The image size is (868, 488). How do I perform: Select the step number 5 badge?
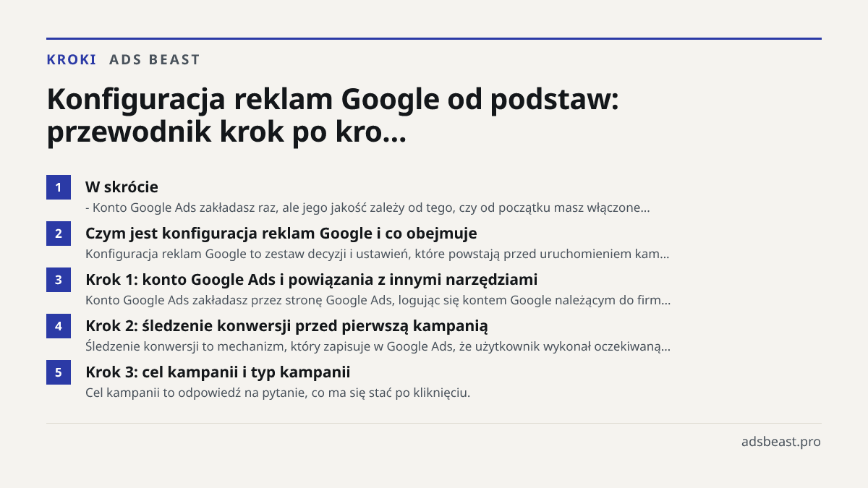pos(59,372)
